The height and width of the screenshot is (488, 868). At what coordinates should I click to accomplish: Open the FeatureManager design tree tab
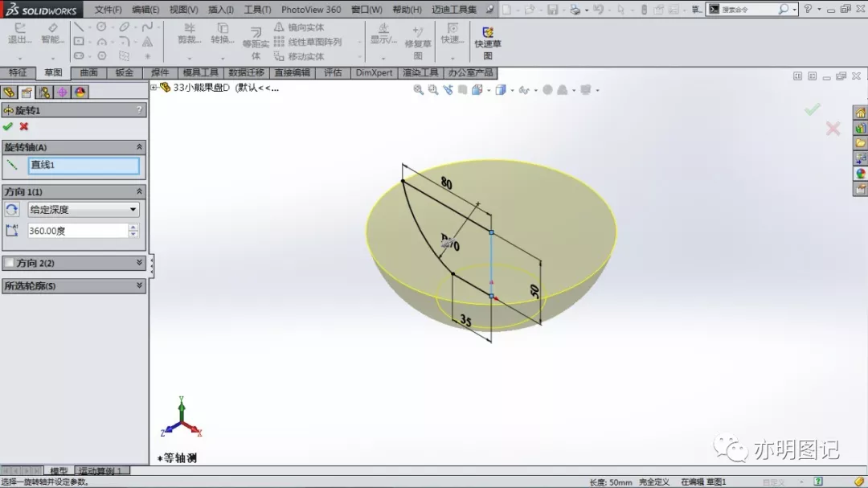pyautogui.click(x=9, y=92)
